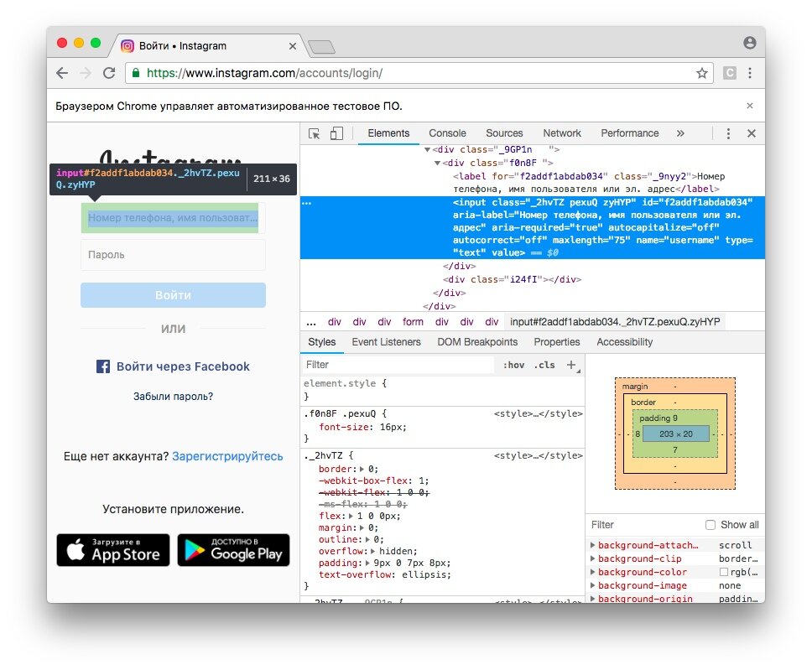812x670 pixels.
Task: Click the browser forward arrow
Action: coord(86,73)
